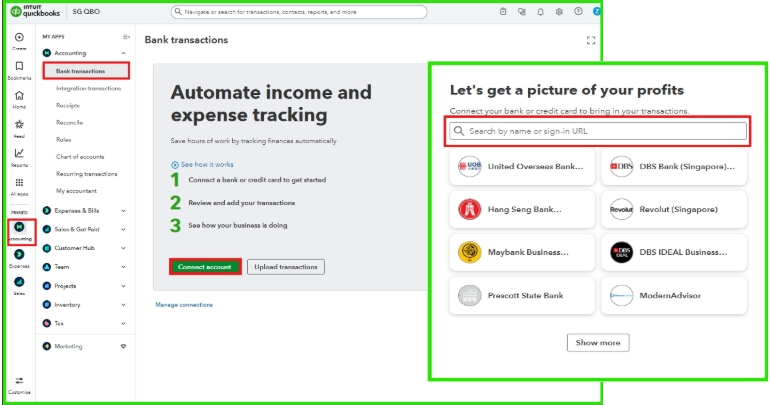Open the Manage connections link
This screenshot has width=770, height=405.
coord(184,305)
